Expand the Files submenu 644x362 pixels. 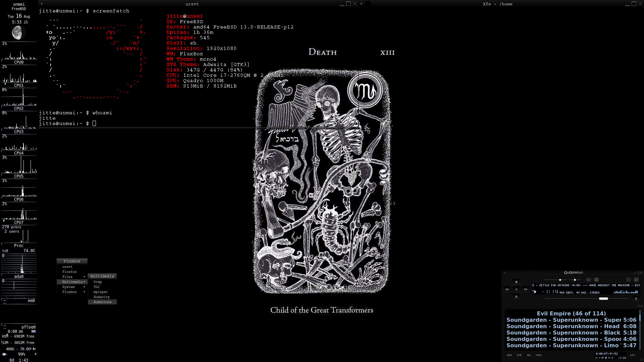[72, 277]
